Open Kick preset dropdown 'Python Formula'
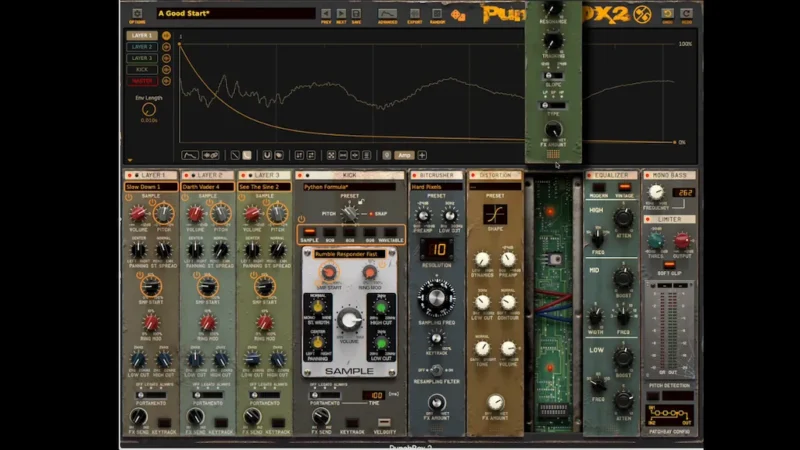Screen dimensions: 800x450 349,187
